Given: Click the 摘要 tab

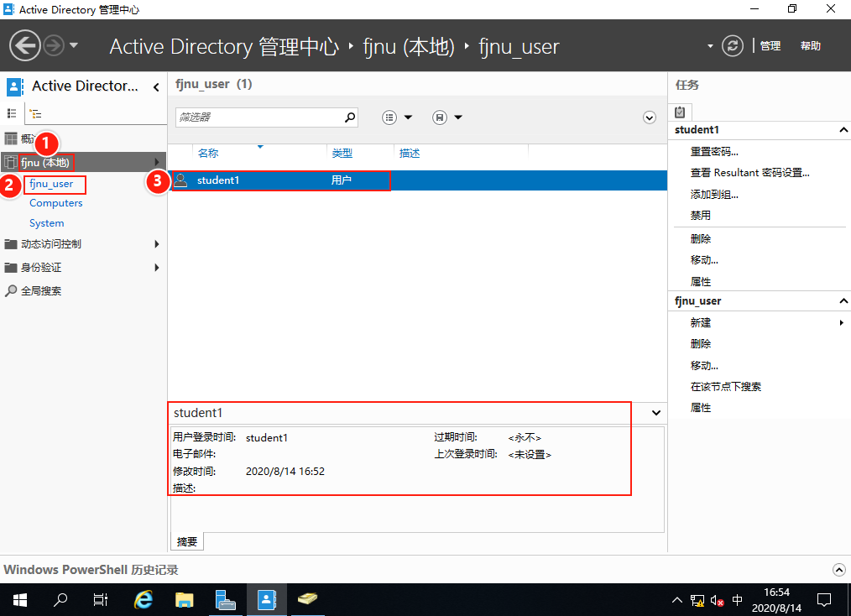Looking at the screenshot, I should pyautogui.click(x=187, y=541).
